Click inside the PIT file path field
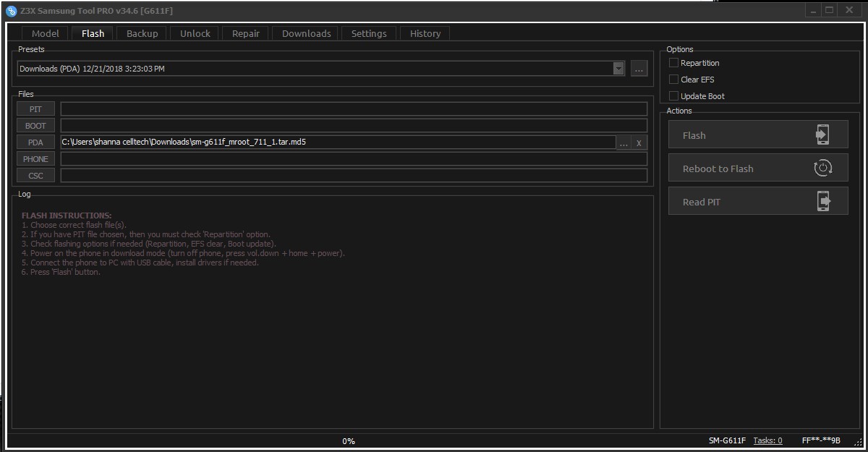 354,109
